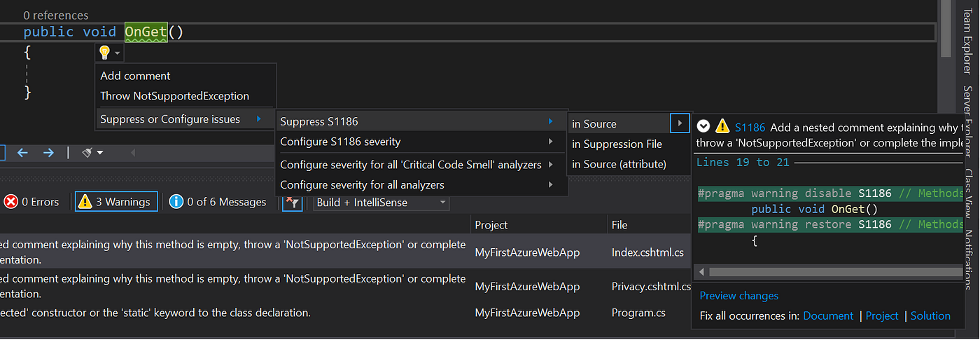Click the blue info icon for Messages
This screenshot has width=980, height=340.
176,202
